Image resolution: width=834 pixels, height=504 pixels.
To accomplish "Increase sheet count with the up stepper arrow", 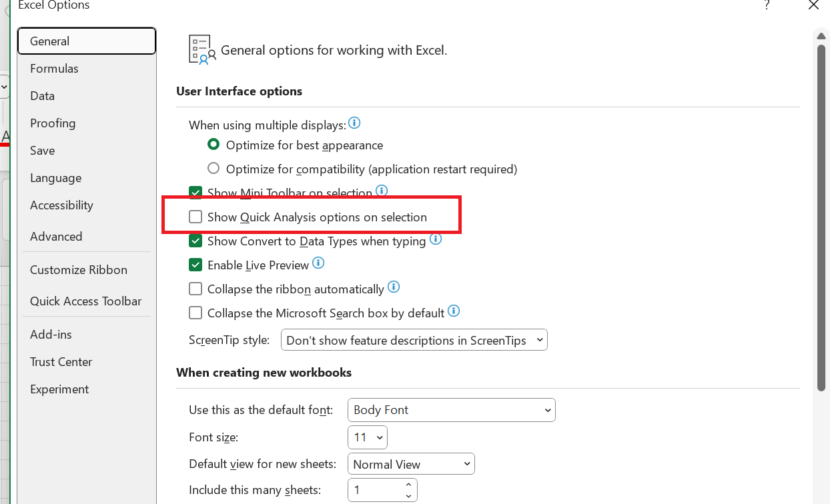I will [408, 485].
